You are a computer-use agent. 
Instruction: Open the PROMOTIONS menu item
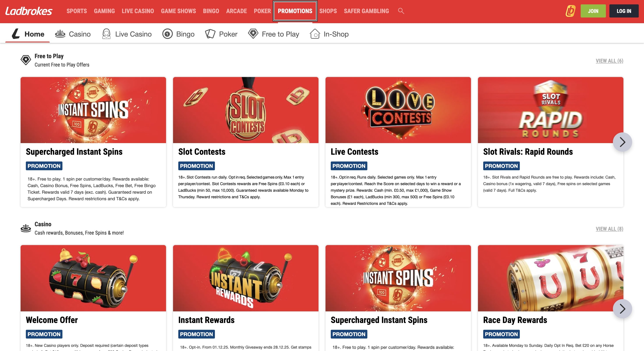(295, 11)
